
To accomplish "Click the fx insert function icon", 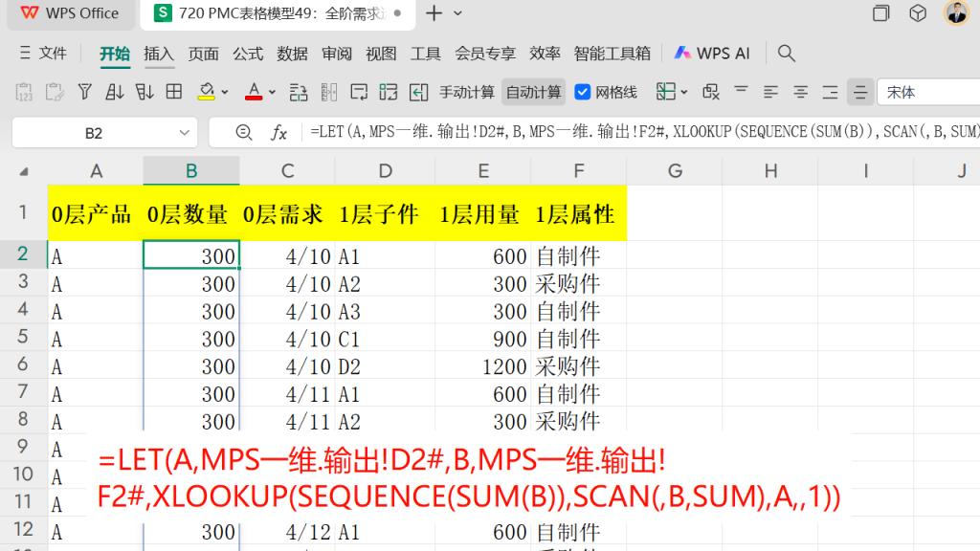I will click(278, 132).
